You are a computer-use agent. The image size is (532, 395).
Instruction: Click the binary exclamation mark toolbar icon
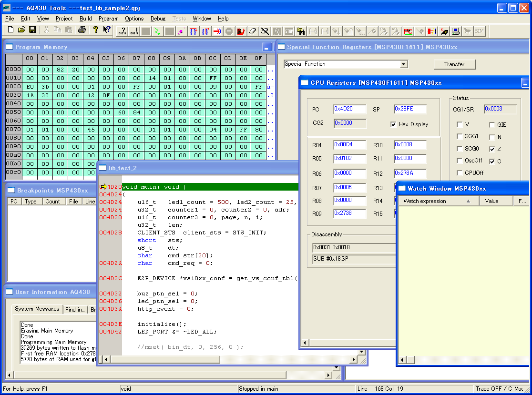coord(134,31)
